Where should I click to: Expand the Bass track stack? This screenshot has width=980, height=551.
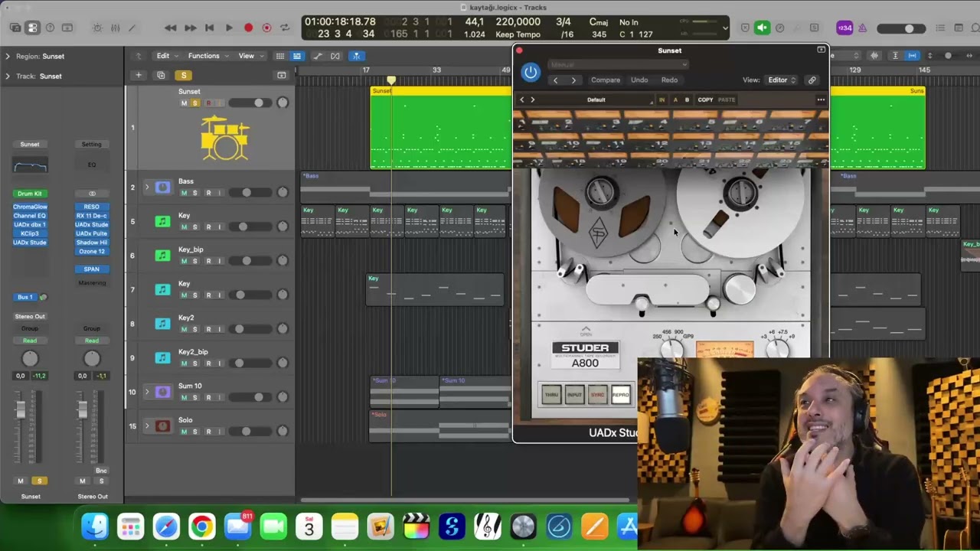pyautogui.click(x=147, y=187)
